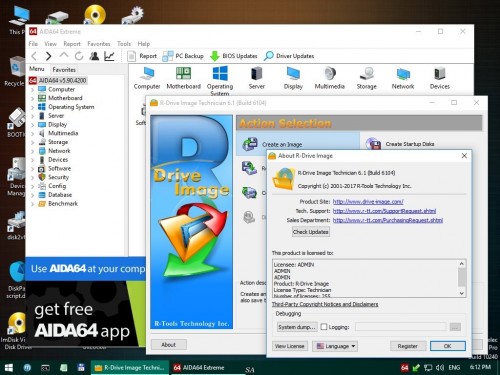This screenshot has height=375, width=500.
Task: Click the Back arrow in AIDA64 toolbar
Action: [34, 56]
